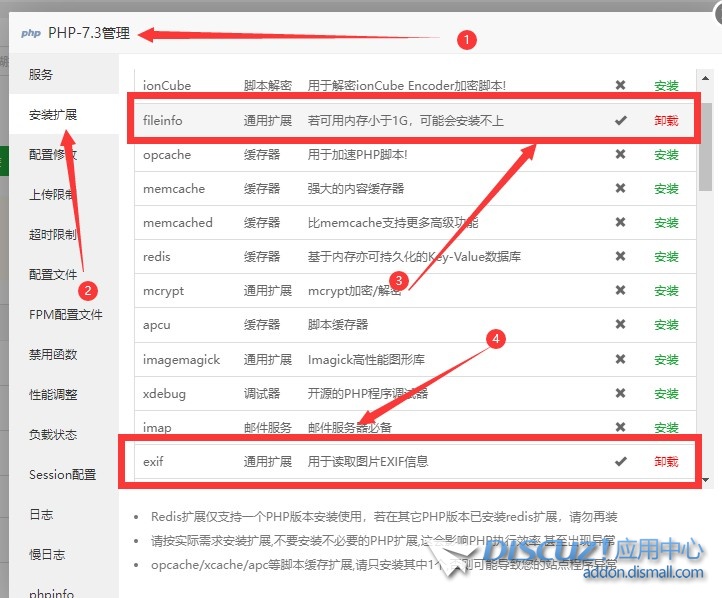
Task: Uninstall the fileinfo extension
Action: point(666,121)
